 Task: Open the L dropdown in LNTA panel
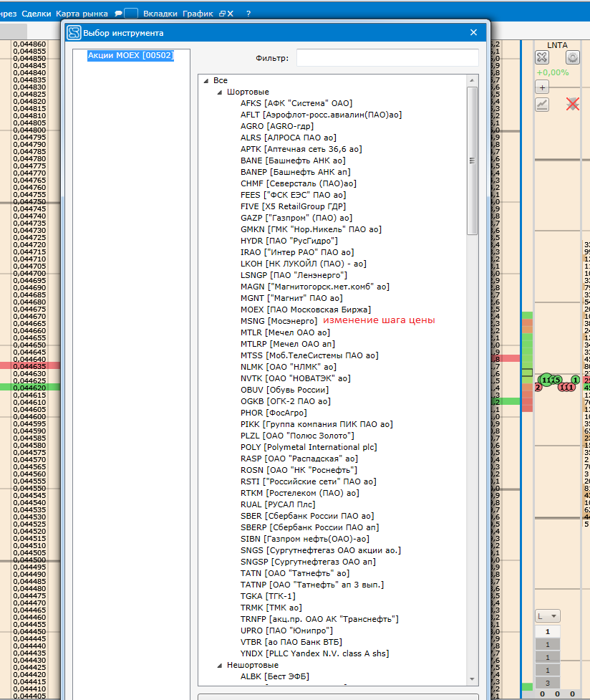[548, 616]
